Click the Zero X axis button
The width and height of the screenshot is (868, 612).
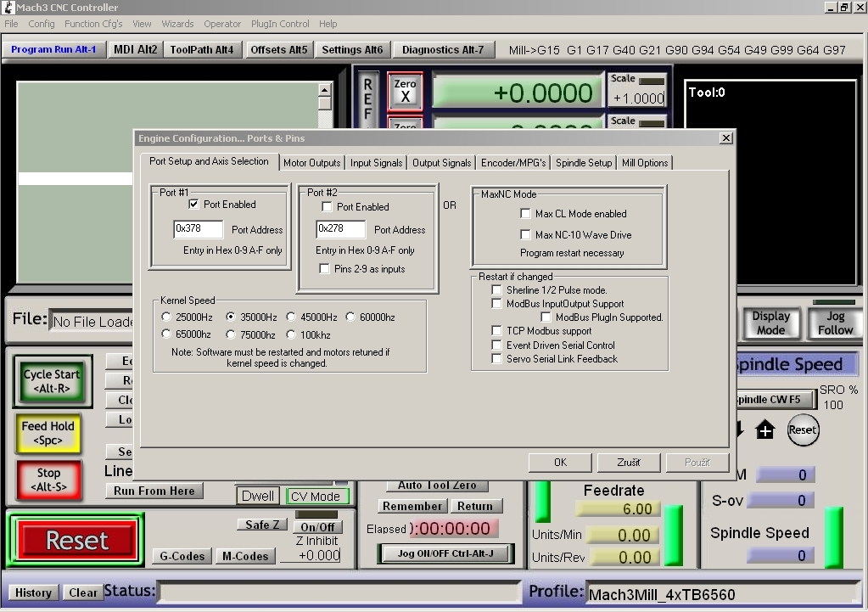click(405, 91)
